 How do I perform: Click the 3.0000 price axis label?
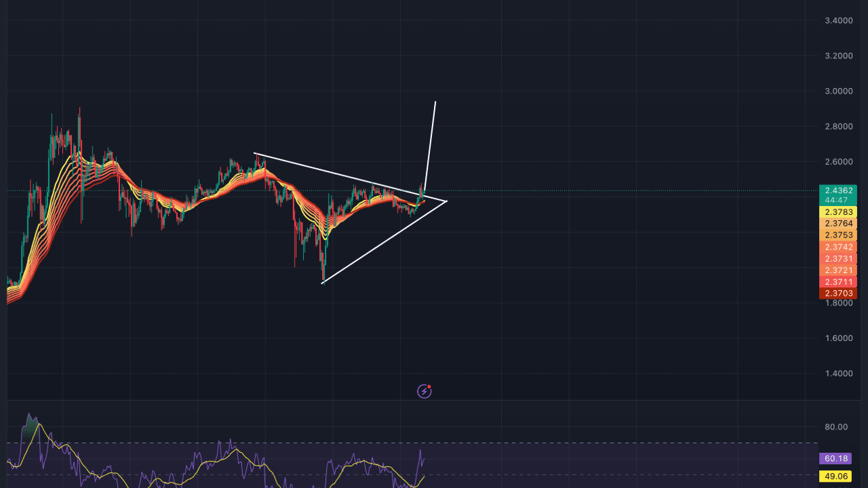[x=839, y=91]
